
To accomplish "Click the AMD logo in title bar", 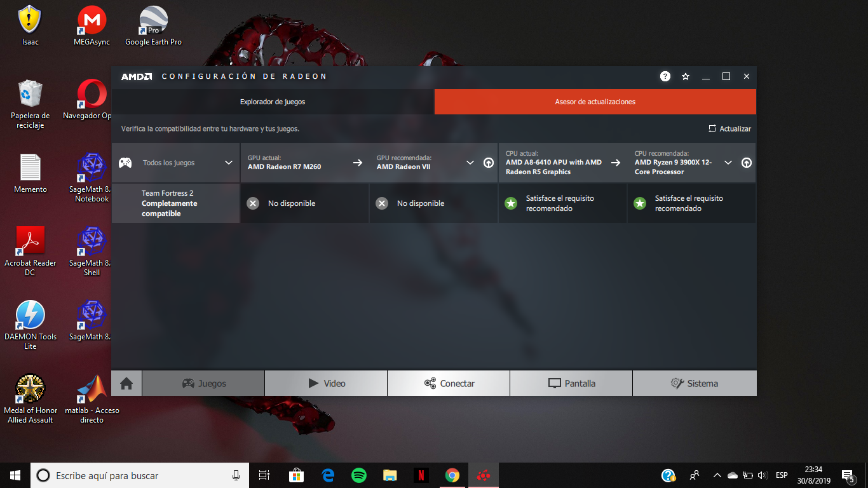I will tap(137, 76).
